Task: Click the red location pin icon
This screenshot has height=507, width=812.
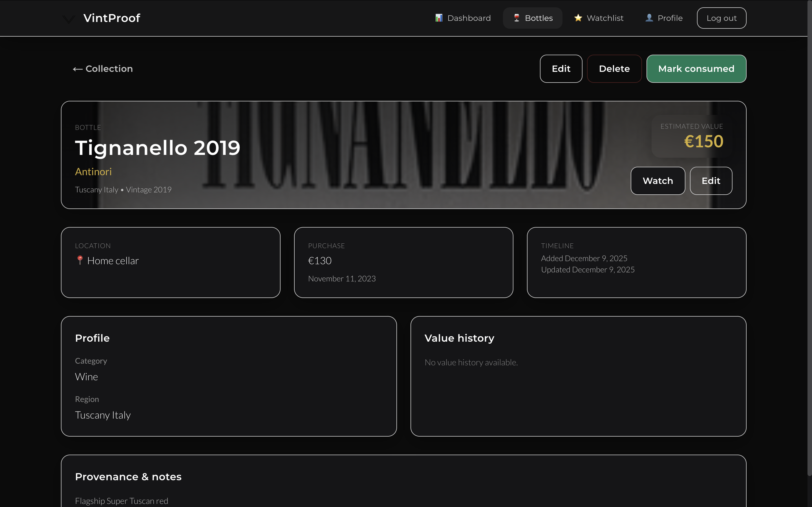Action: [80, 260]
